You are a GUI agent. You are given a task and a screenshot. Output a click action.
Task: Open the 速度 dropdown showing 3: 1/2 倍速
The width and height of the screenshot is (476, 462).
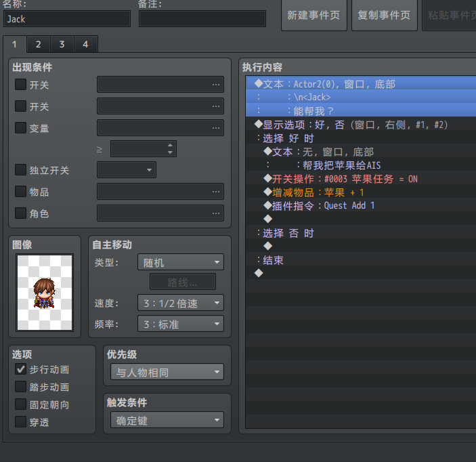pyautogui.click(x=181, y=303)
